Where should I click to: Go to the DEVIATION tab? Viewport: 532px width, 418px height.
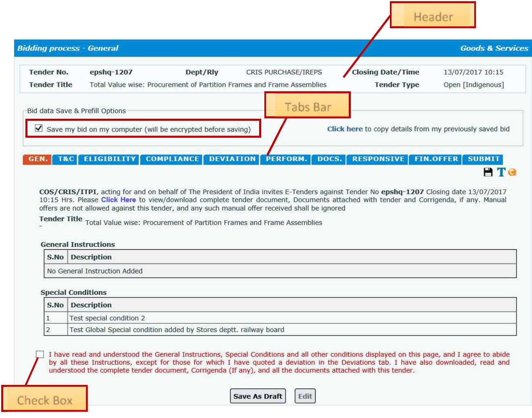point(231,159)
